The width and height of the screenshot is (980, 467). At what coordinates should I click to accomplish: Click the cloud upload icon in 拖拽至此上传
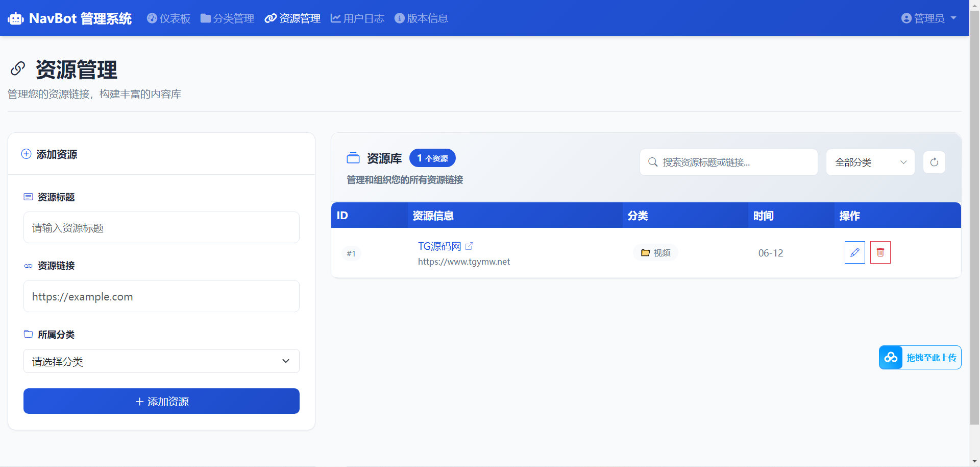coord(891,358)
